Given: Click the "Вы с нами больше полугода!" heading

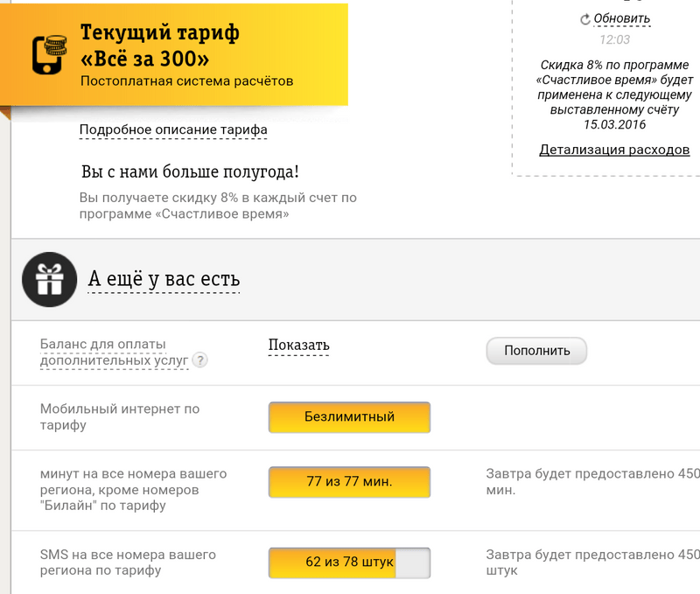Looking at the screenshot, I should 190,171.
